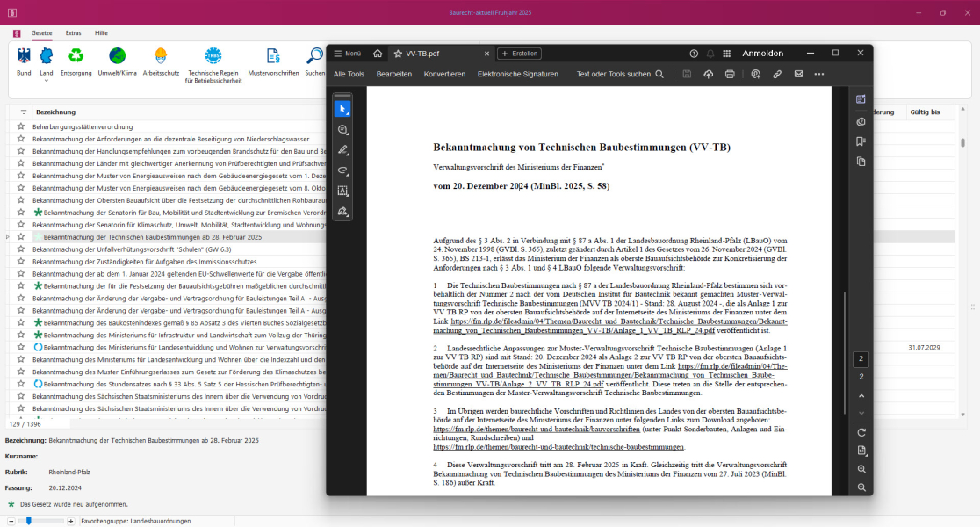Toggle star for EU-Schwellenwerte row
Viewport: 980px width, 527px height.
pyautogui.click(x=20, y=274)
